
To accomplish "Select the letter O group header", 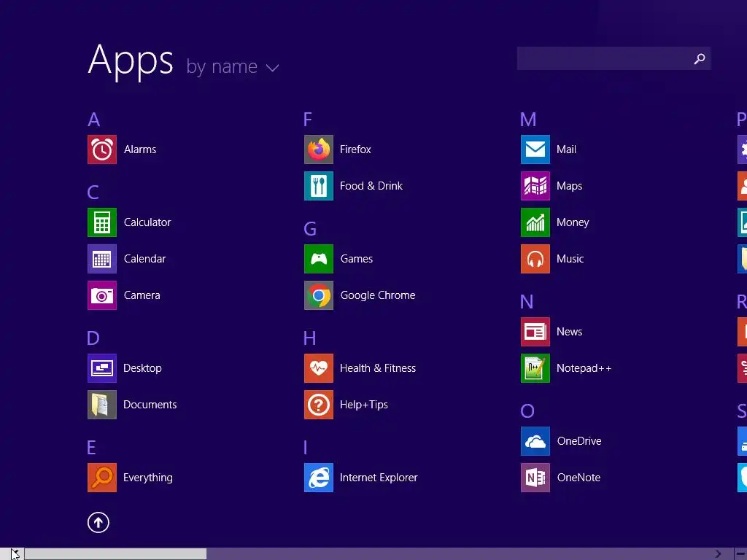I will (x=527, y=411).
